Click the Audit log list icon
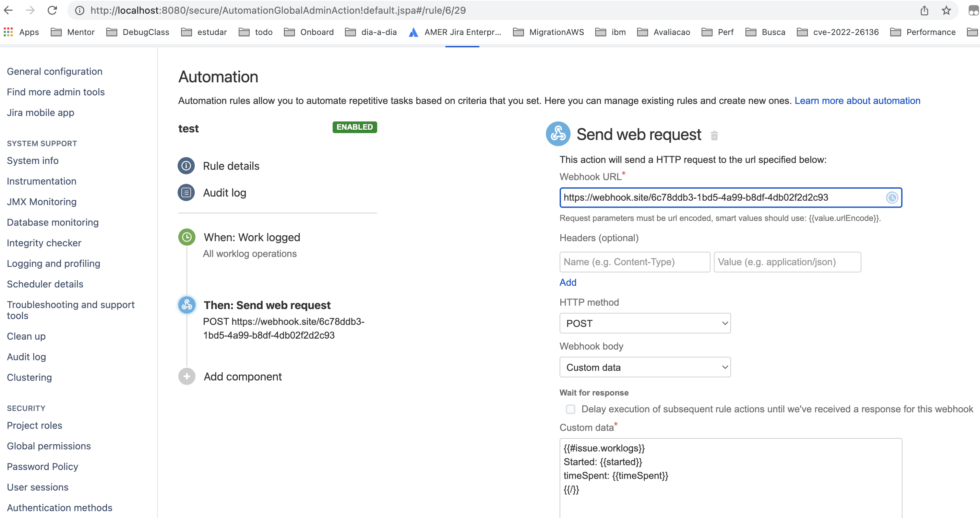 186,192
